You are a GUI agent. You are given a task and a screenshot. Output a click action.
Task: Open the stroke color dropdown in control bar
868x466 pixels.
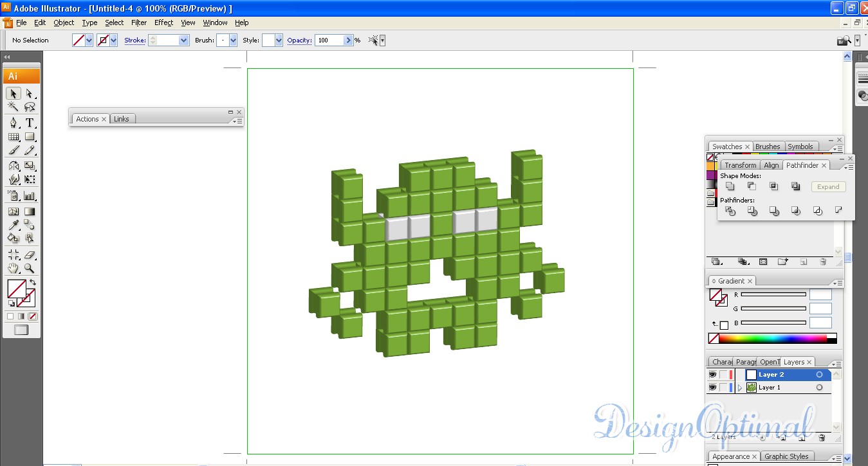[113, 40]
